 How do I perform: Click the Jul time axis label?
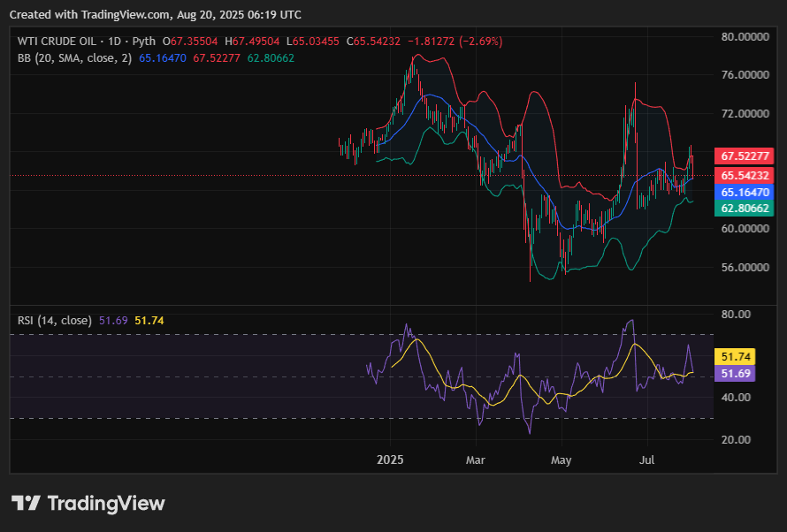coord(647,460)
